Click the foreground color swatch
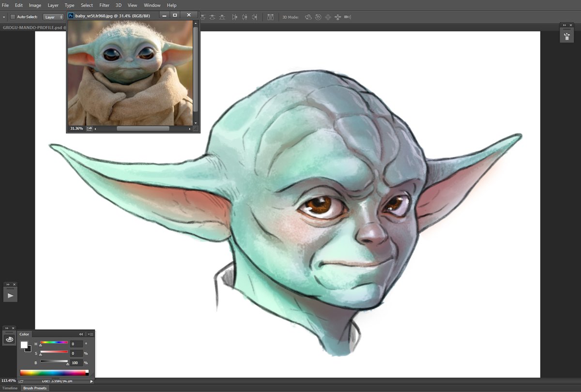 (24, 345)
